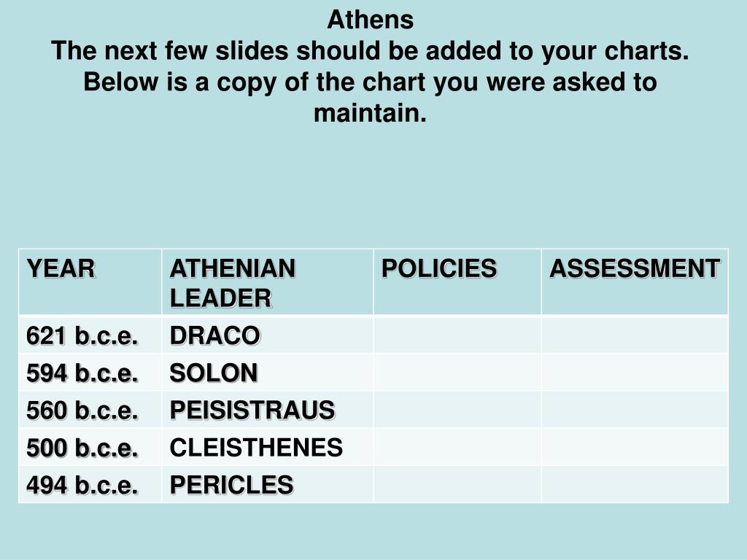Click the empty assessment cell for Pericles
747x560 pixels.
[x=635, y=484]
